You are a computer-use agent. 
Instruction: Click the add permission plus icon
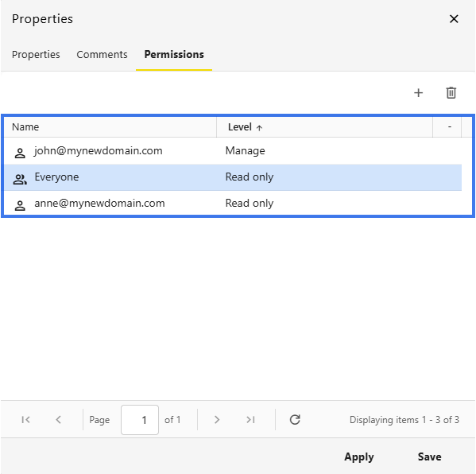click(x=418, y=93)
